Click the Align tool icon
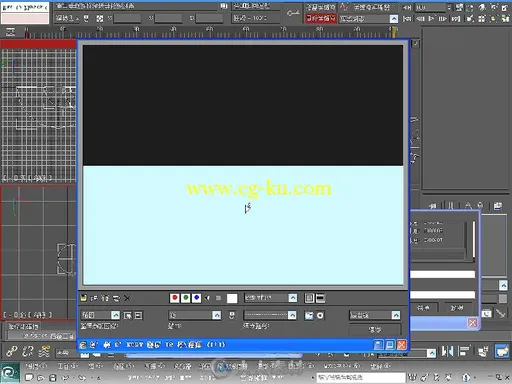 (x=464, y=351)
